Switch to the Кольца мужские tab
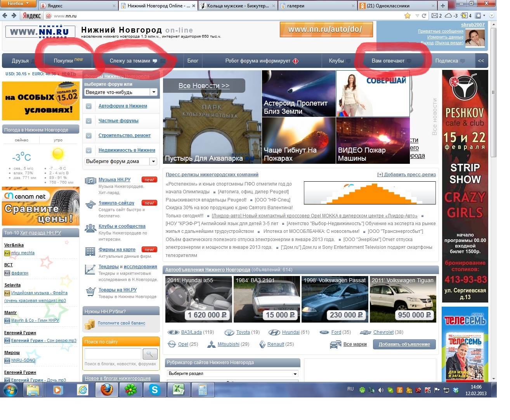 [238, 6]
